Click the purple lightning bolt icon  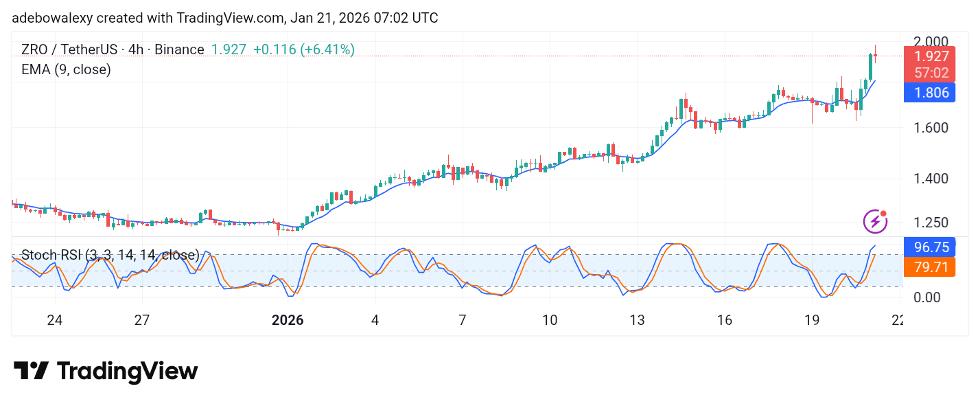point(874,221)
